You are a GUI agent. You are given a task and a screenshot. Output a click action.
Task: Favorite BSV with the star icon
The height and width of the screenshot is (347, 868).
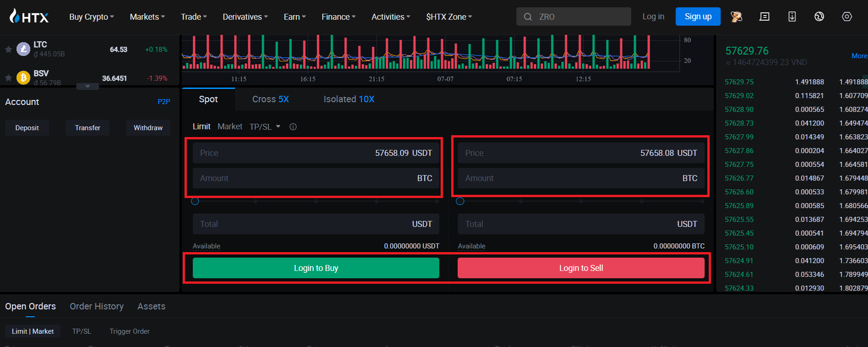pos(8,78)
